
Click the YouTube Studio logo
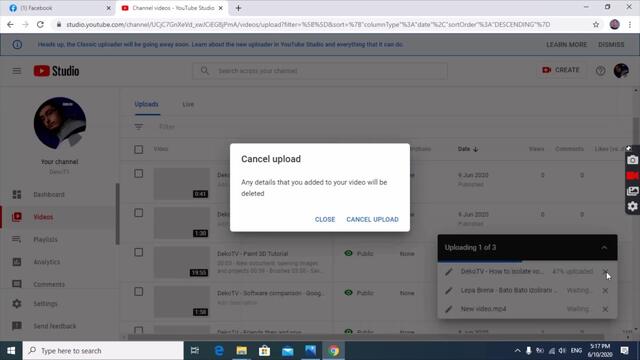[x=56, y=71]
